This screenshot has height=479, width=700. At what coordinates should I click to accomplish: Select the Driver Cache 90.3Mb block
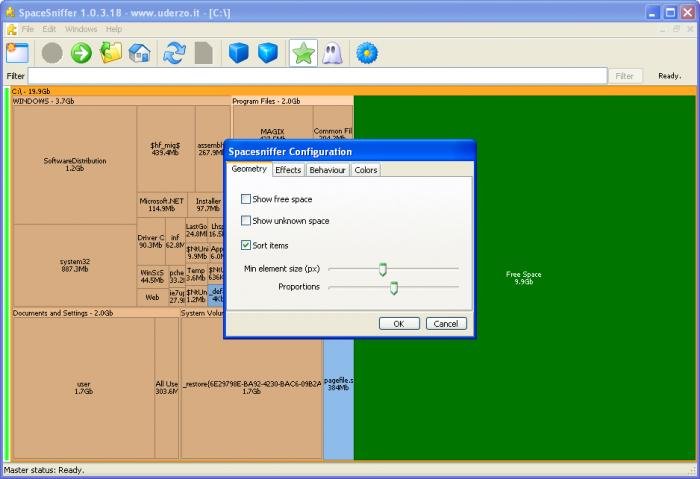(x=151, y=241)
